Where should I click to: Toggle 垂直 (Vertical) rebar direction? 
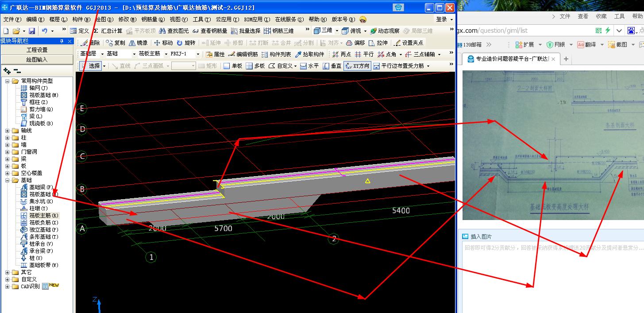point(332,66)
